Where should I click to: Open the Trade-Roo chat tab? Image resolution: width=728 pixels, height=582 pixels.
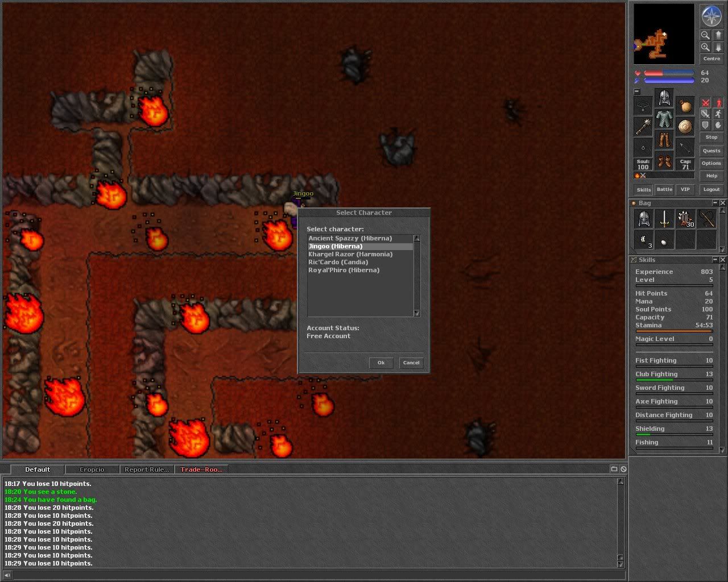coord(201,469)
